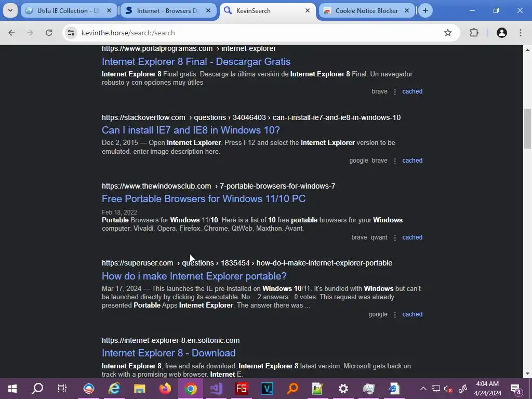532x399 pixels.
Task: Reload the current page
Action: click(x=49, y=33)
